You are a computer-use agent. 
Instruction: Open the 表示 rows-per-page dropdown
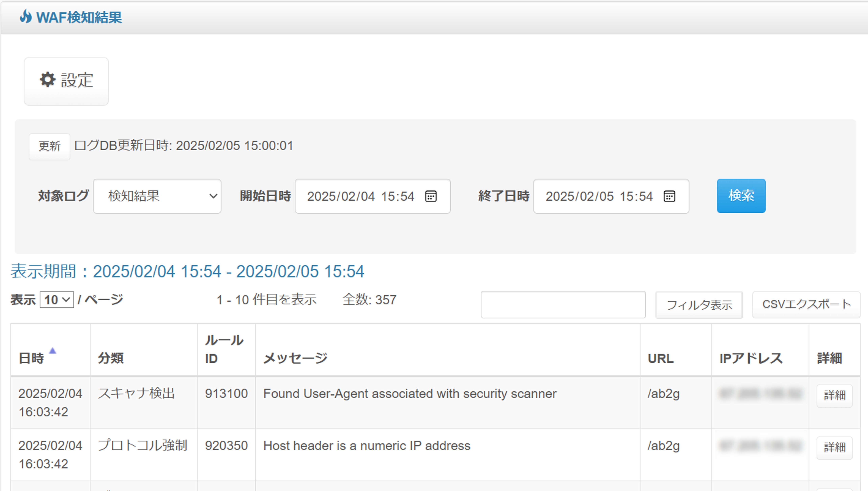pos(57,300)
